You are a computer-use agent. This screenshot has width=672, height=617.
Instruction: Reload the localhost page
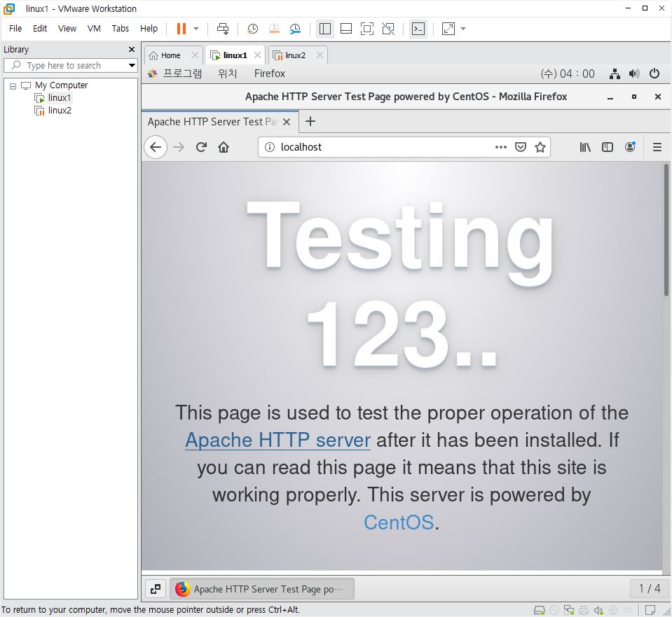[x=201, y=147]
